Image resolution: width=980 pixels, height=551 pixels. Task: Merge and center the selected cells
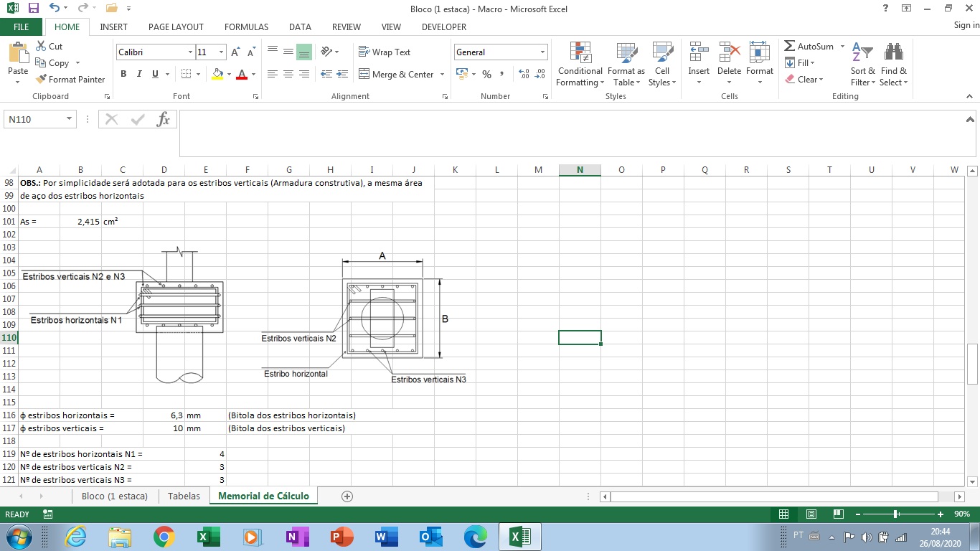395,74
